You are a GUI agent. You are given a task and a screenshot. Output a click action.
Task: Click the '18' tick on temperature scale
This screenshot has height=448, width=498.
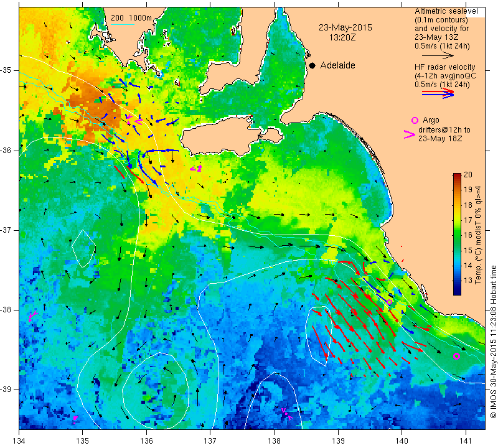pos(468,205)
